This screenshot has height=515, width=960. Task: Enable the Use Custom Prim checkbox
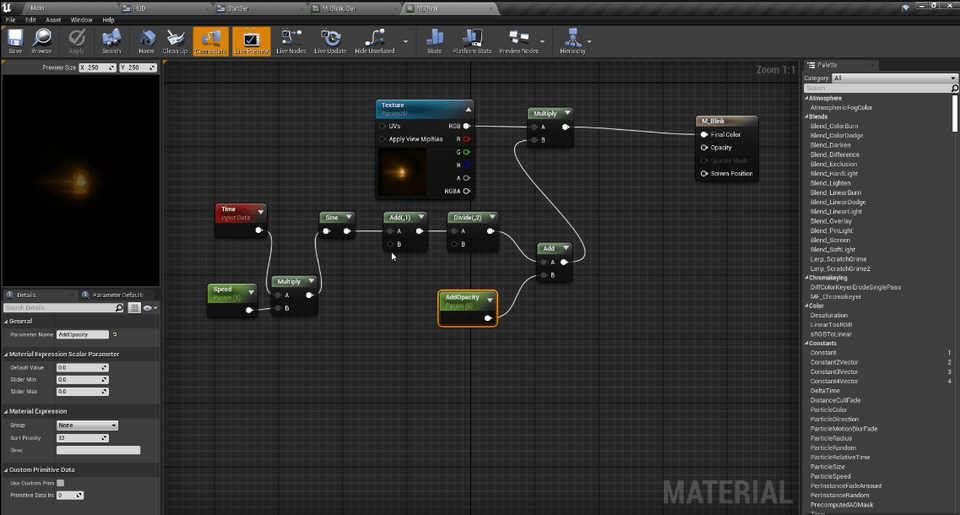tap(61, 483)
